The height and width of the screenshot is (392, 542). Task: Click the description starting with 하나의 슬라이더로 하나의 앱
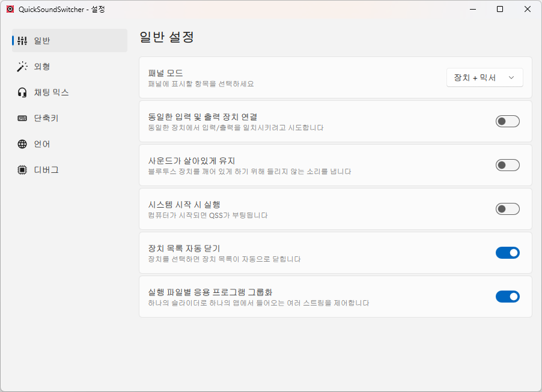[x=258, y=303]
